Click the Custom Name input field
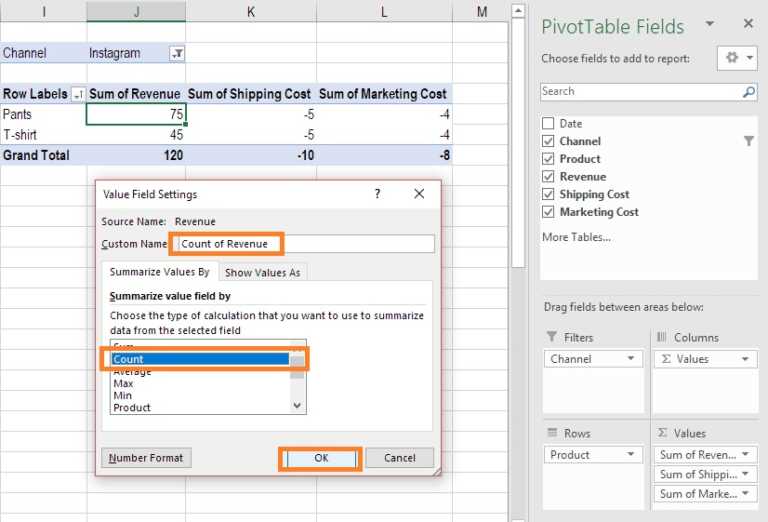This screenshot has width=768, height=522. pyautogui.click(x=306, y=244)
